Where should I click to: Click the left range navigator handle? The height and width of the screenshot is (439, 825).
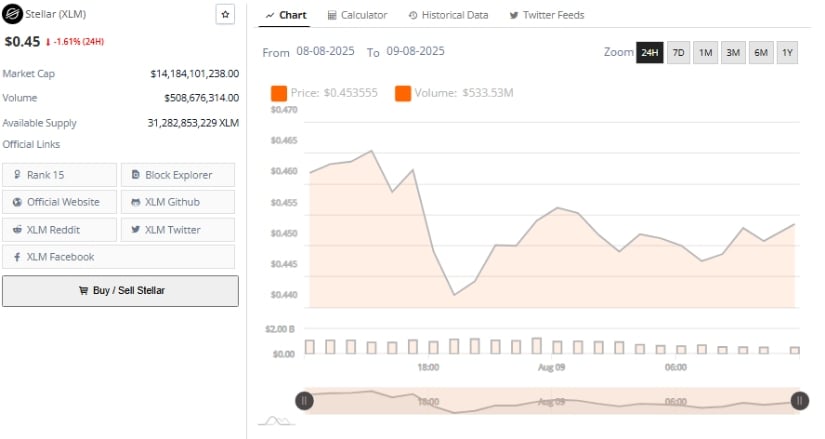[304, 401]
